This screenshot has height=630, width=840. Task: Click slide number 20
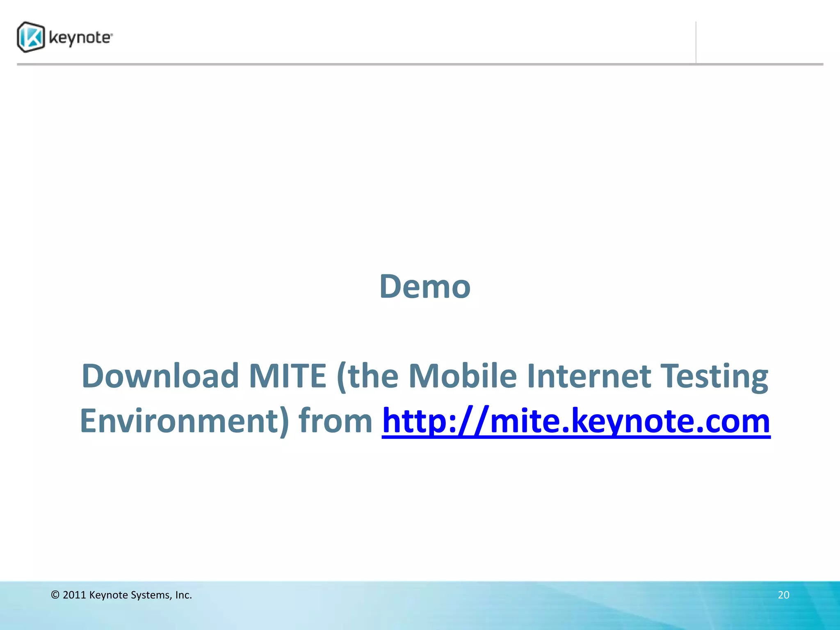pyautogui.click(x=783, y=595)
